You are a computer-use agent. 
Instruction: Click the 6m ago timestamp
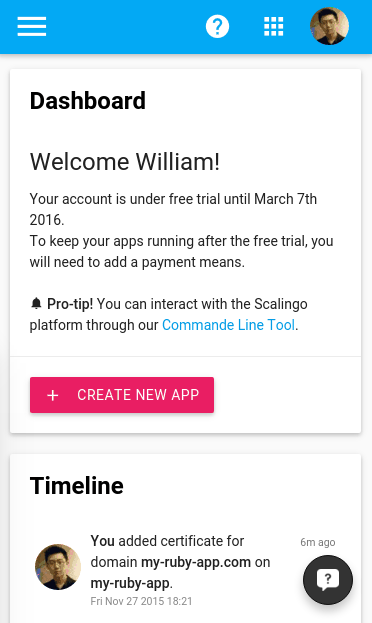tap(318, 542)
